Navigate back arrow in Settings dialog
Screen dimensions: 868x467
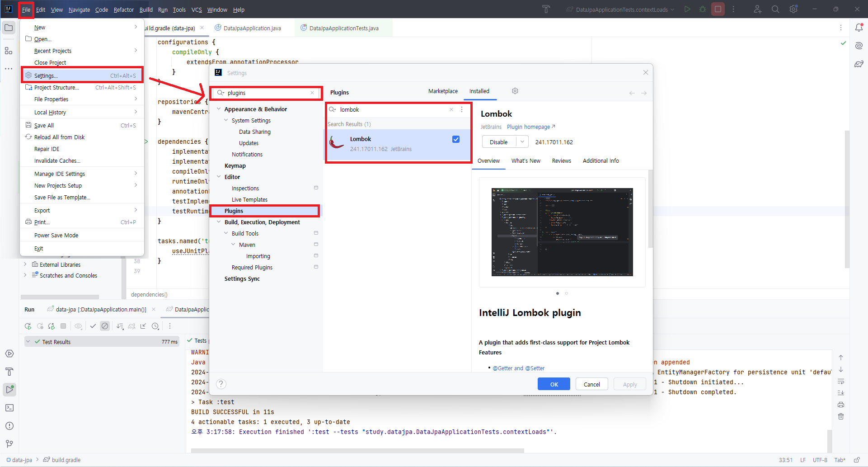point(632,93)
